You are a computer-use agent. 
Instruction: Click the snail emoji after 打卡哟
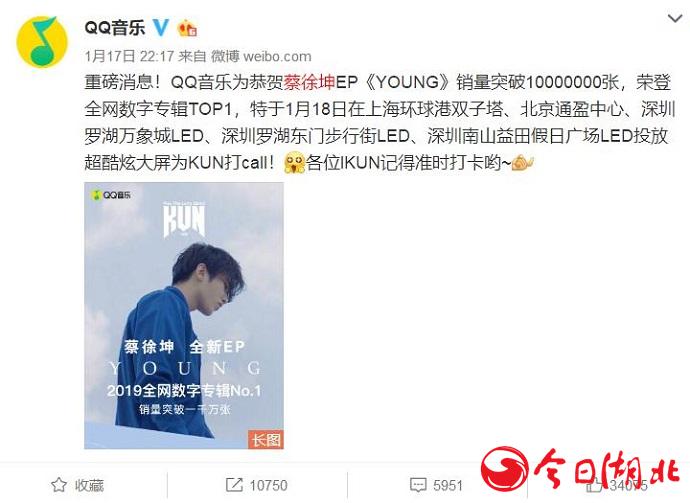pyautogui.click(x=522, y=163)
